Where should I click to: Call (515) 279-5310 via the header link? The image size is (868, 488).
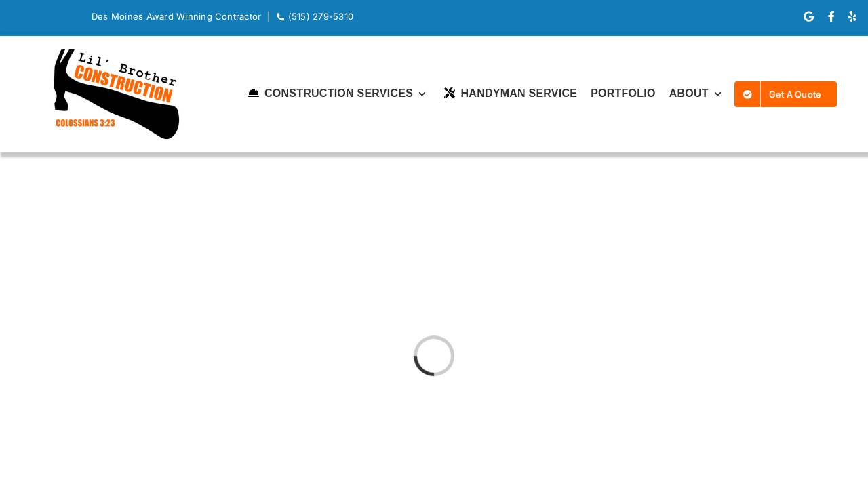click(x=320, y=16)
